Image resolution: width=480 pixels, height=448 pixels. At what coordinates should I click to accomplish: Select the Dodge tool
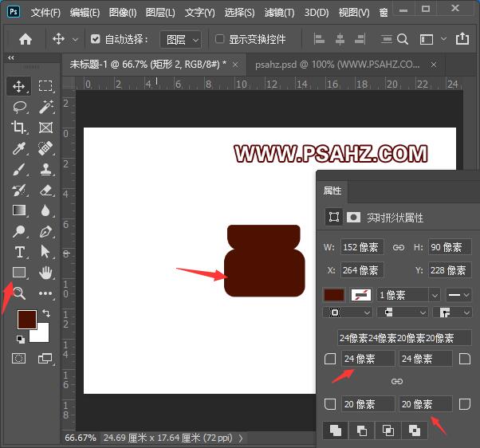coord(19,231)
